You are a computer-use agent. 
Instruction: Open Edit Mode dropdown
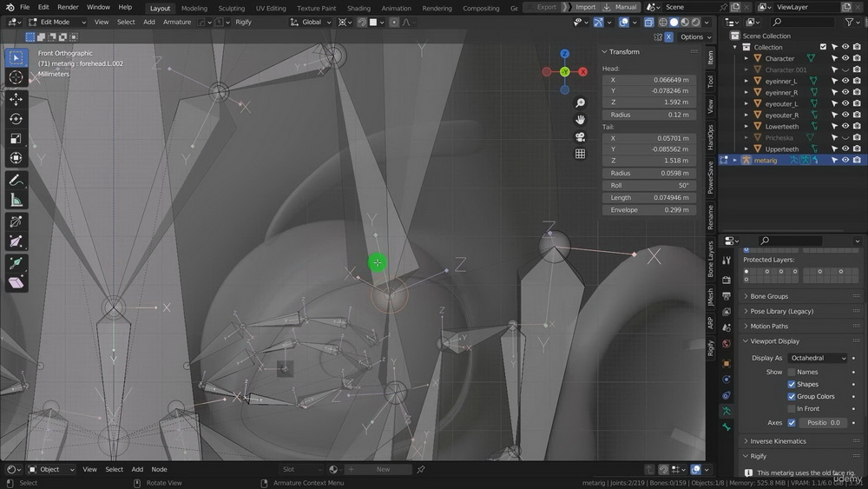[x=57, y=23]
